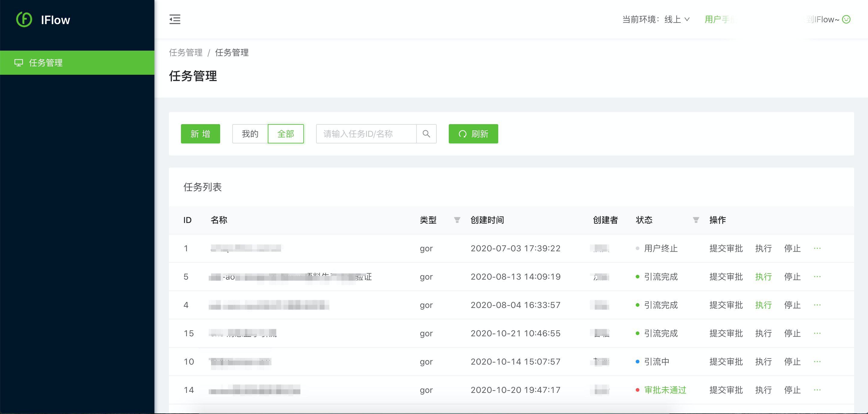Click the IFlow logo icon

pos(24,20)
